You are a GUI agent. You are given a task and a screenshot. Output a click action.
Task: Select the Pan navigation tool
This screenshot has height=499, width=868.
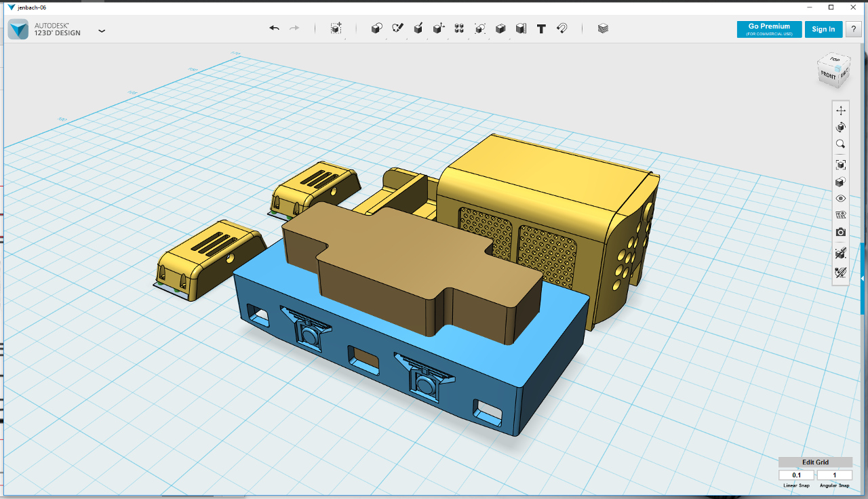coord(841,111)
